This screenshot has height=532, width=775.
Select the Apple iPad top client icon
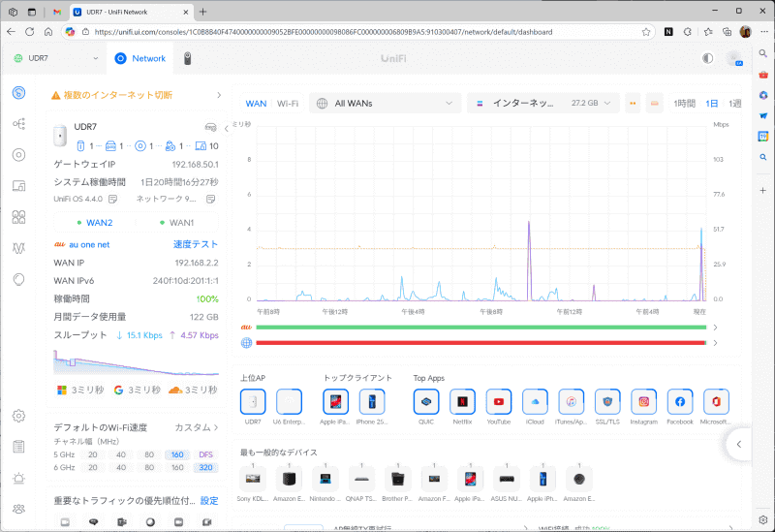pos(335,401)
